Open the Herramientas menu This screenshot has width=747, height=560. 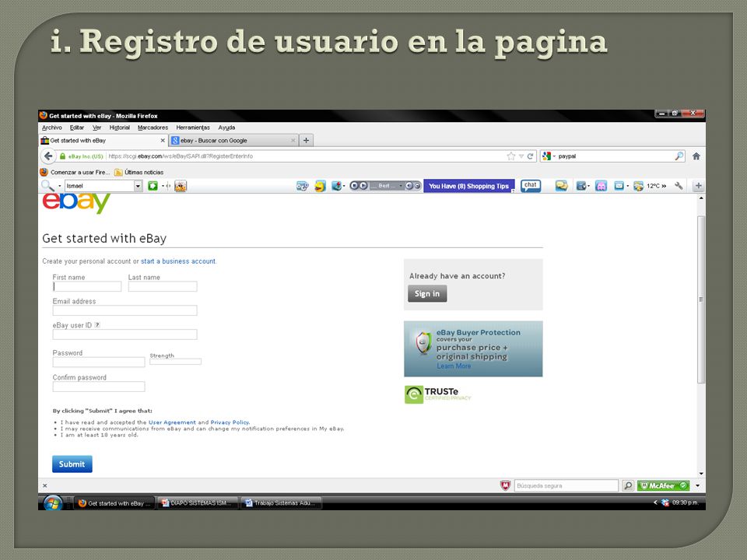[x=192, y=128]
